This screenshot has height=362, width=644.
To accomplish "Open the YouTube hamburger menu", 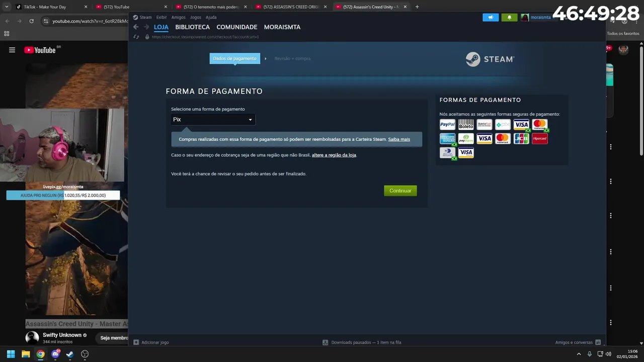I will pos(12,50).
